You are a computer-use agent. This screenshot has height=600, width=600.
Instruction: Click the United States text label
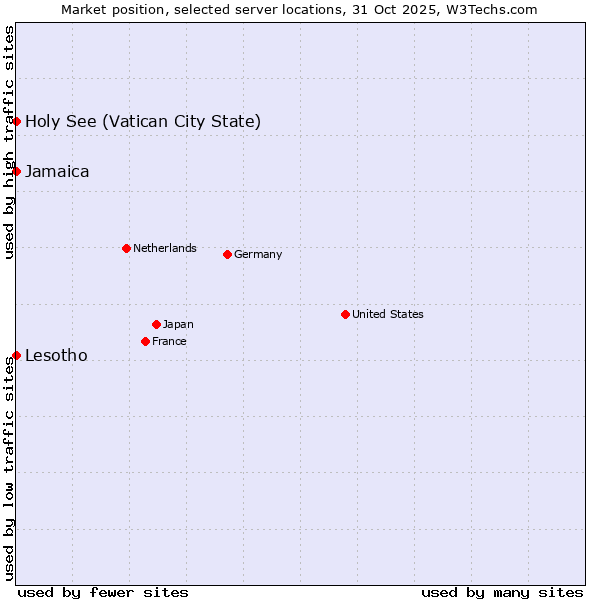(x=387, y=314)
